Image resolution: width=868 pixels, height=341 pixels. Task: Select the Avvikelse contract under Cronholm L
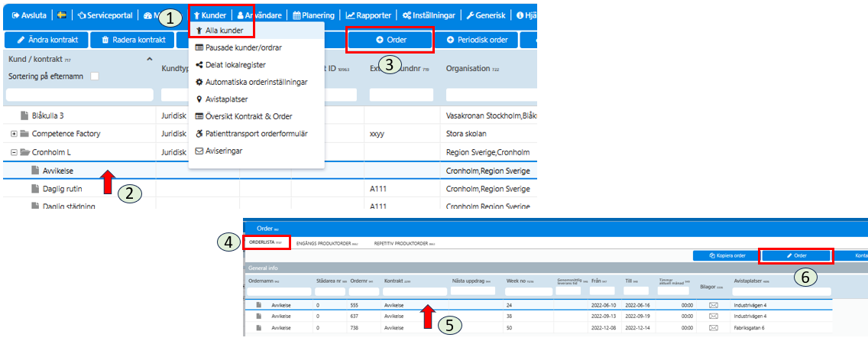coord(270,171)
